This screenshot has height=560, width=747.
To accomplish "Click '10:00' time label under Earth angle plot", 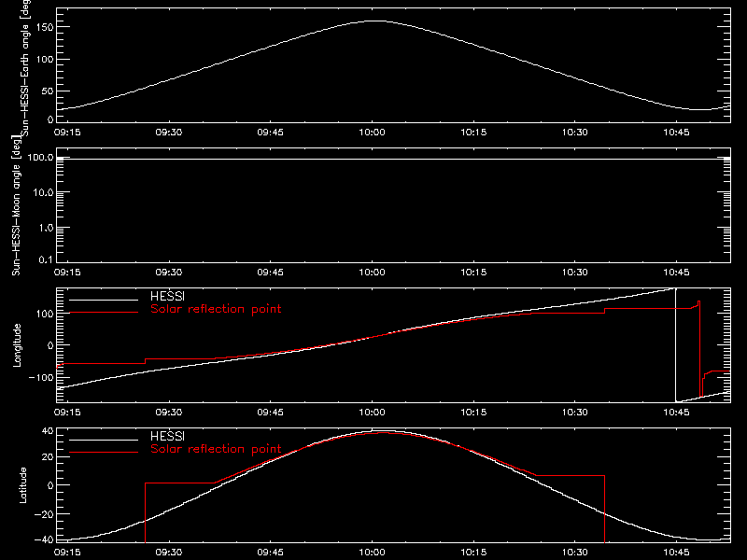I will pos(372,132).
